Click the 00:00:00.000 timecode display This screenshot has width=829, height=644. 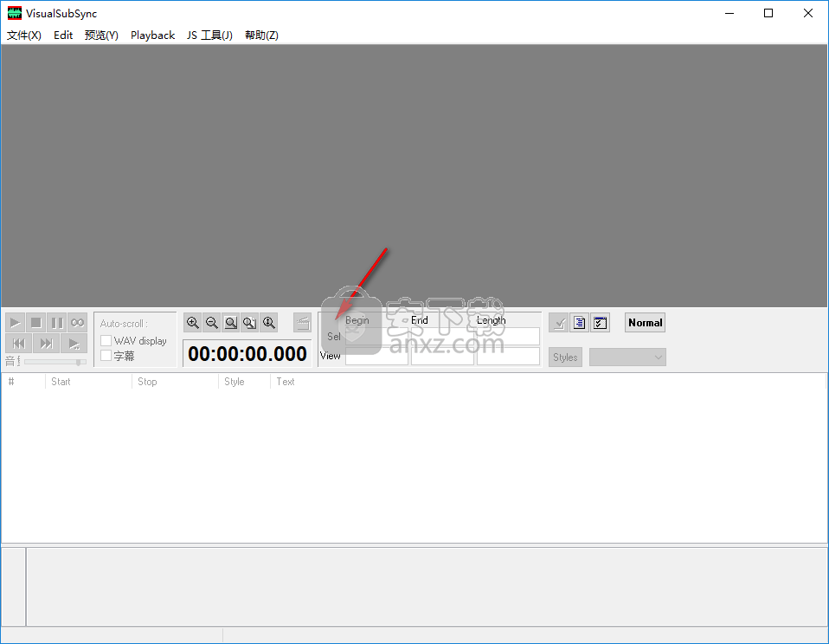(247, 353)
